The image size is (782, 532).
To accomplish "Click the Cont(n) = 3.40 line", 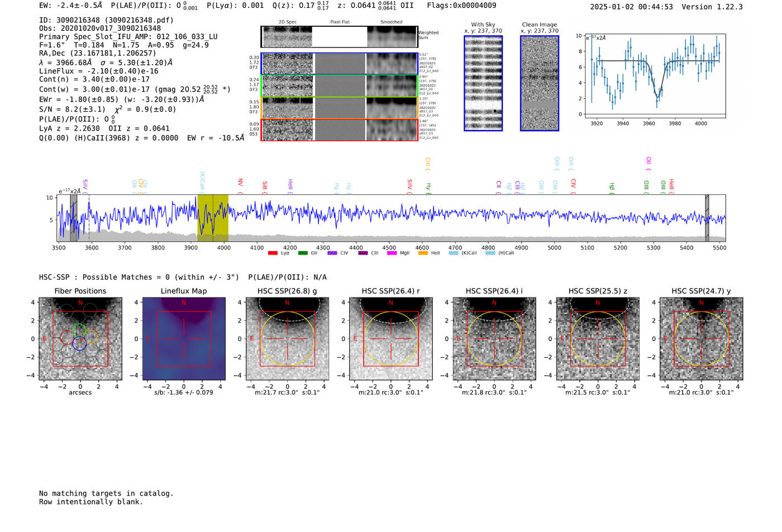I will [x=94, y=79].
